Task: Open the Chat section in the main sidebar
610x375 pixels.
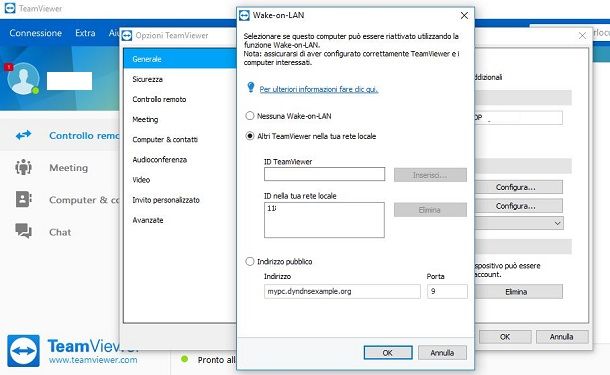Action: pos(60,232)
